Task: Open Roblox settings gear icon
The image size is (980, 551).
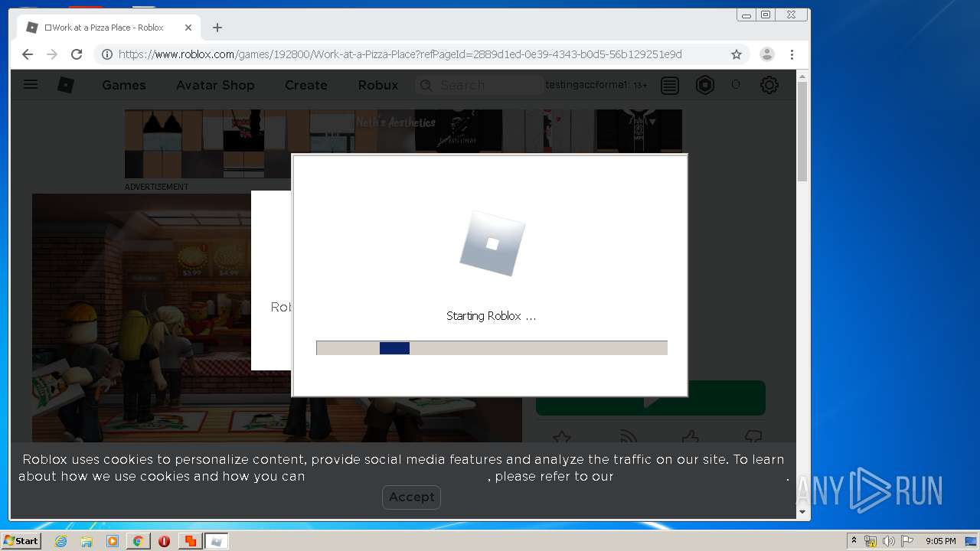Action: tap(769, 85)
